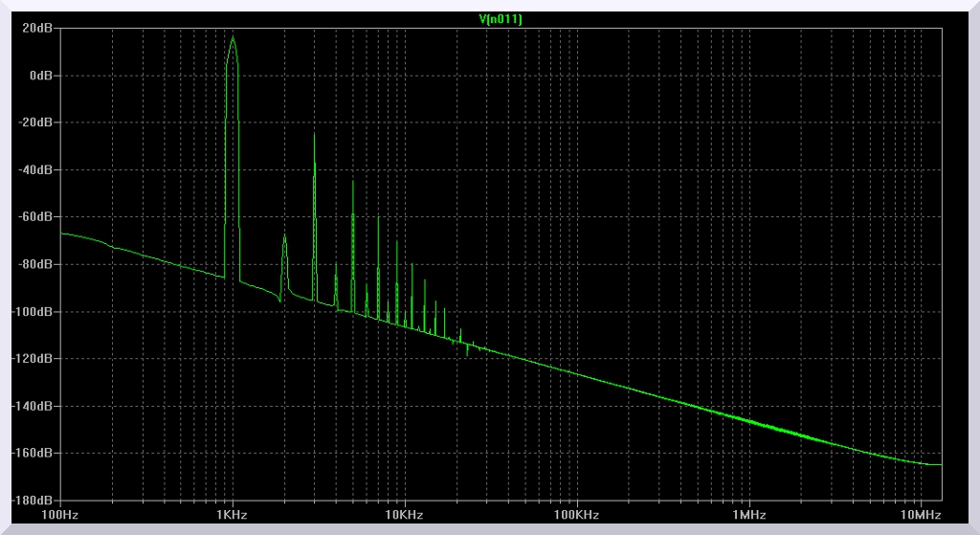The width and height of the screenshot is (980, 535).
Task: Click the 0dB y-axis label
Action: [40, 76]
